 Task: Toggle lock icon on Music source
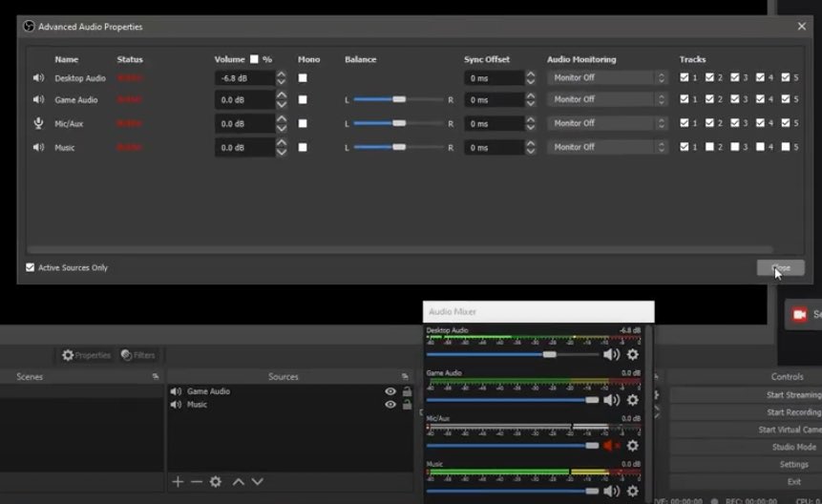(407, 405)
